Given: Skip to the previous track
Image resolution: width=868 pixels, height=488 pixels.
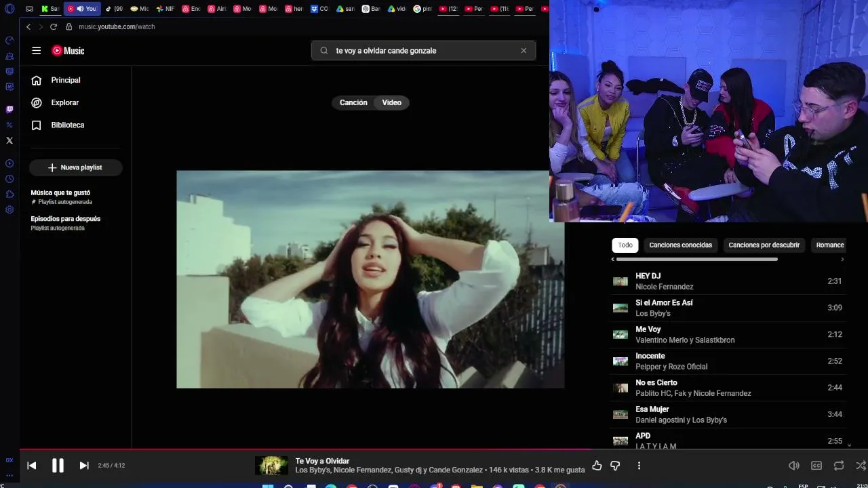Looking at the screenshot, I should pyautogui.click(x=31, y=466).
